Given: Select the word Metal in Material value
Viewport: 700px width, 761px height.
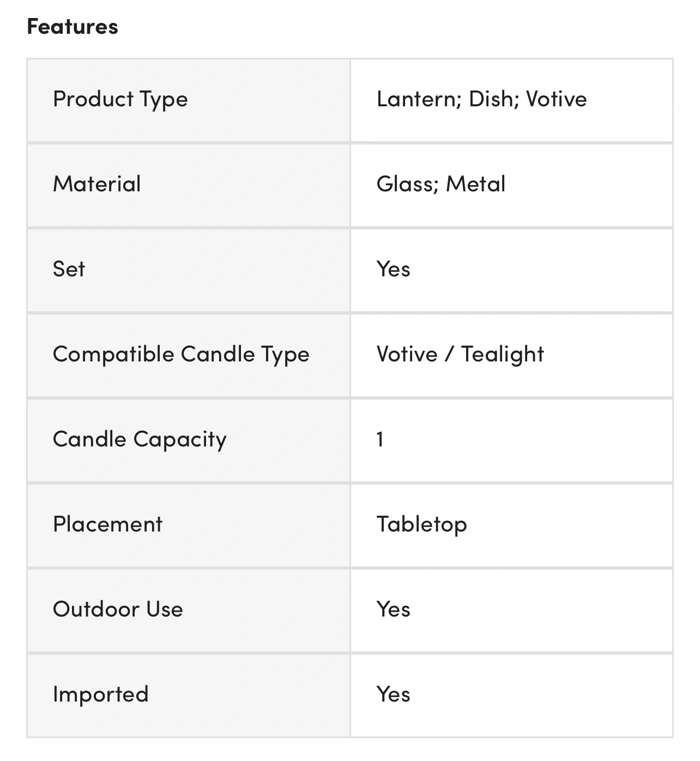Looking at the screenshot, I should 476,184.
